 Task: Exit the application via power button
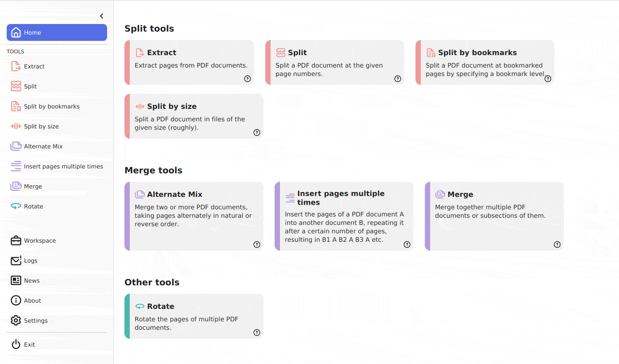[57, 344]
